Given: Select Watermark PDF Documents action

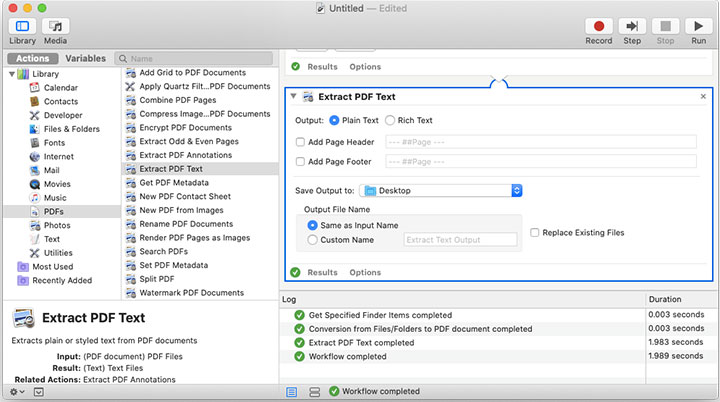Looking at the screenshot, I should 191,293.
